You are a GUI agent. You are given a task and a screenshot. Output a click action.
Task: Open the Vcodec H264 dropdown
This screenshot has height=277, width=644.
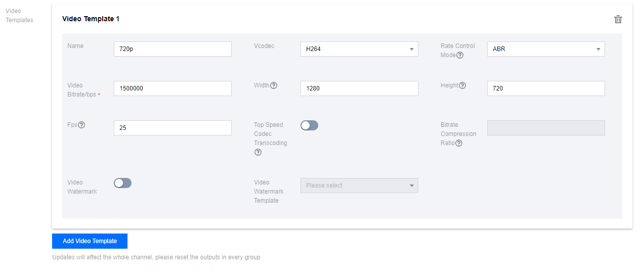[359, 49]
